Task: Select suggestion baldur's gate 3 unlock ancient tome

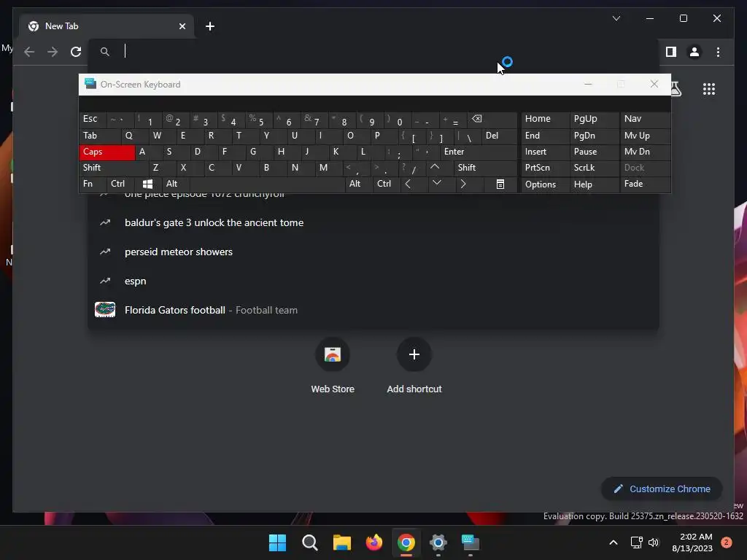Action: coord(373,222)
